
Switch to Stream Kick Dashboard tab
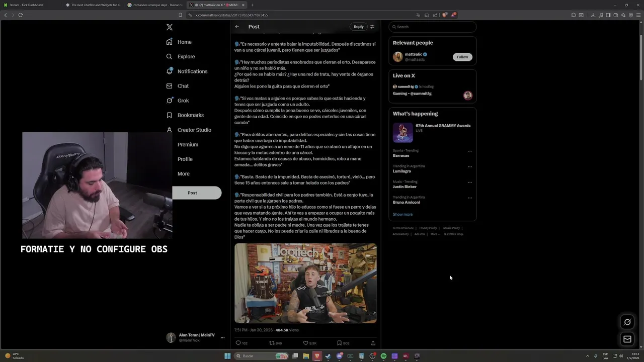pos(31,5)
